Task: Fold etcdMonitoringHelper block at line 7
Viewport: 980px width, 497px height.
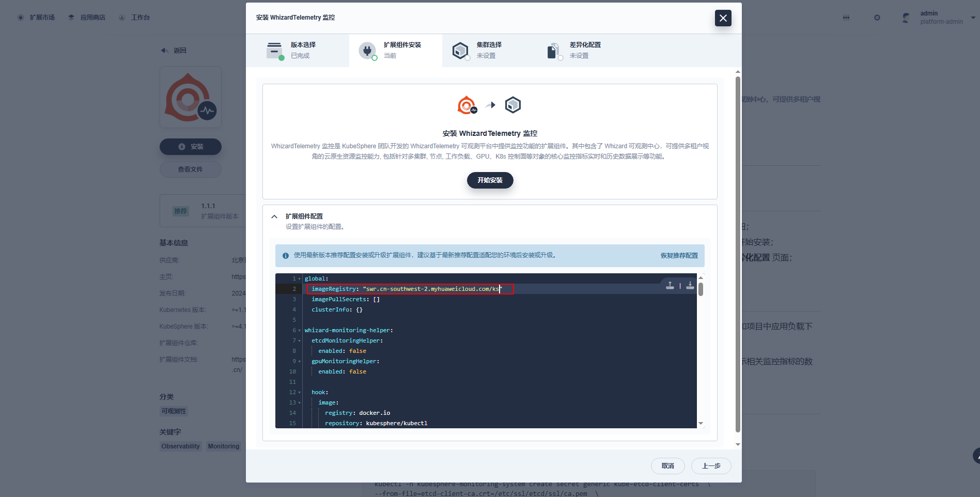Action: (299, 341)
